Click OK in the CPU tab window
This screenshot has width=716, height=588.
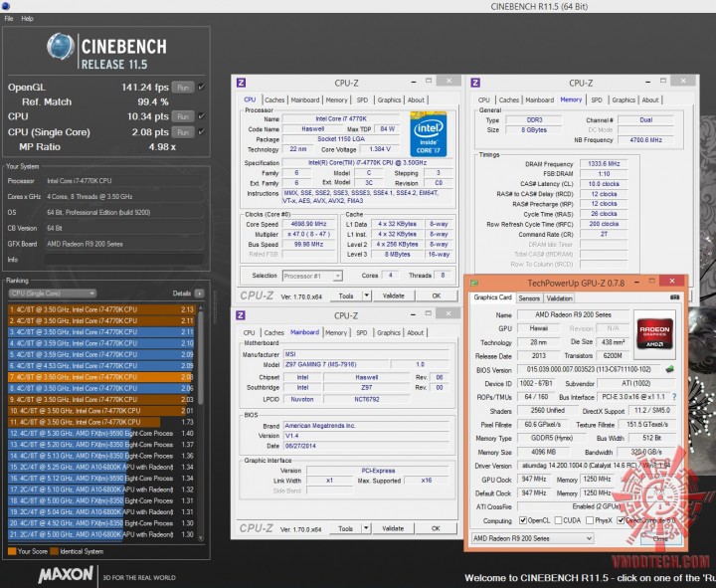coord(437,296)
